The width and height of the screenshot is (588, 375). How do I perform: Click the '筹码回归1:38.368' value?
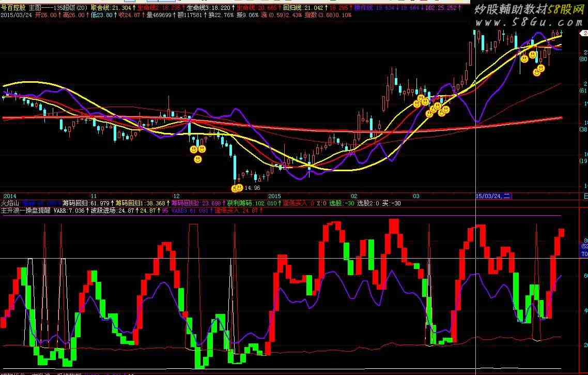[140, 203]
